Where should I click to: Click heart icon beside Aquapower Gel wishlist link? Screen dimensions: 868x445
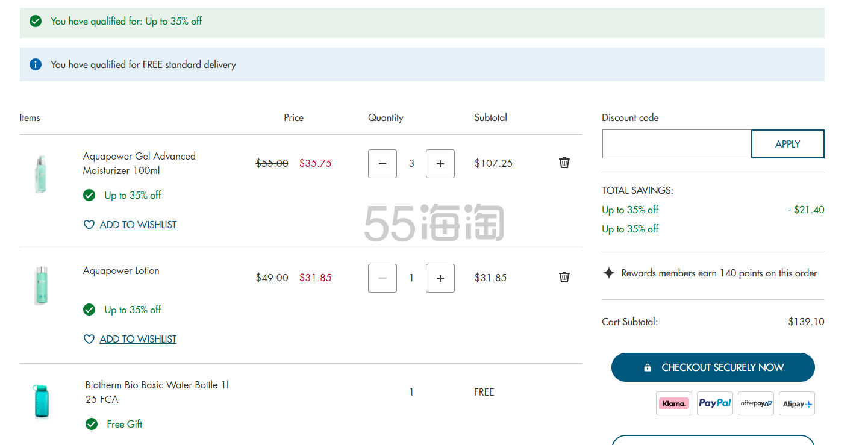pyautogui.click(x=89, y=225)
